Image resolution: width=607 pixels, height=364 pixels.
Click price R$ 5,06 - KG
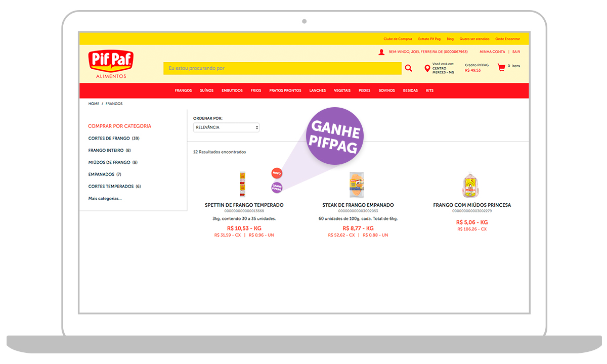pyautogui.click(x=472, y=222)
